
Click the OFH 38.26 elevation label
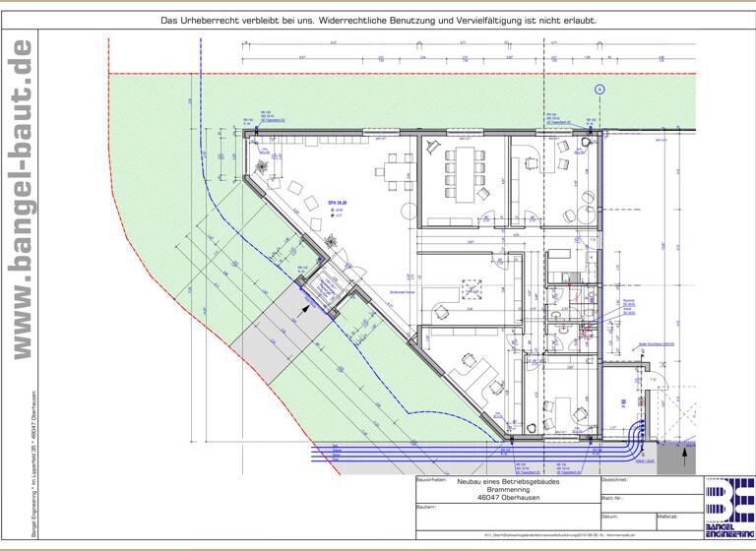tap(340, 200)
